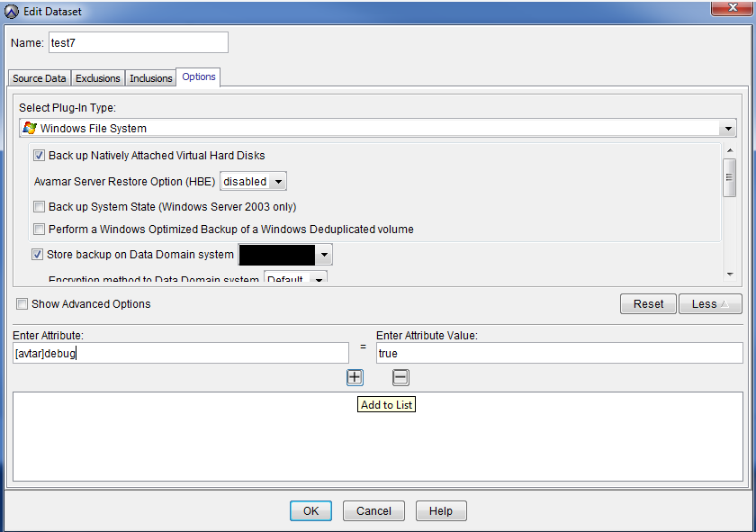This screenshot has width=756, height=532.
Task: Confirm with the OK button
Action: tap(310, 510)
